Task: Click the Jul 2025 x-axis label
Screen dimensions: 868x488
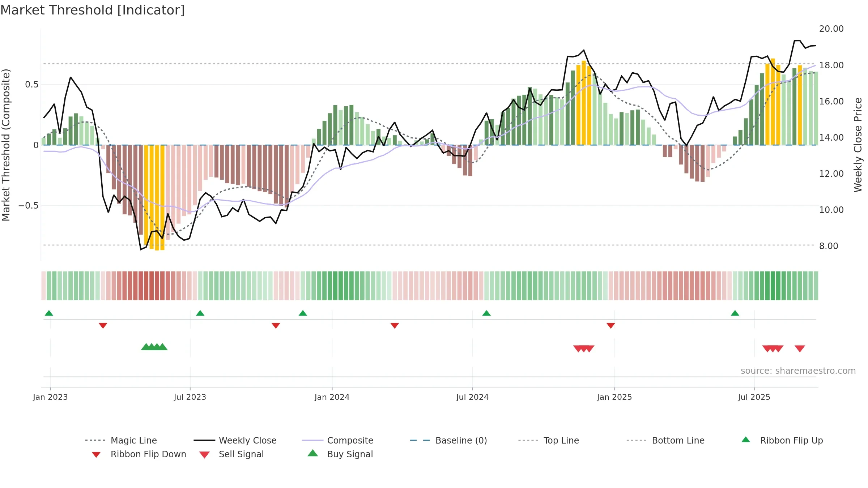Action: click(754, 397)
